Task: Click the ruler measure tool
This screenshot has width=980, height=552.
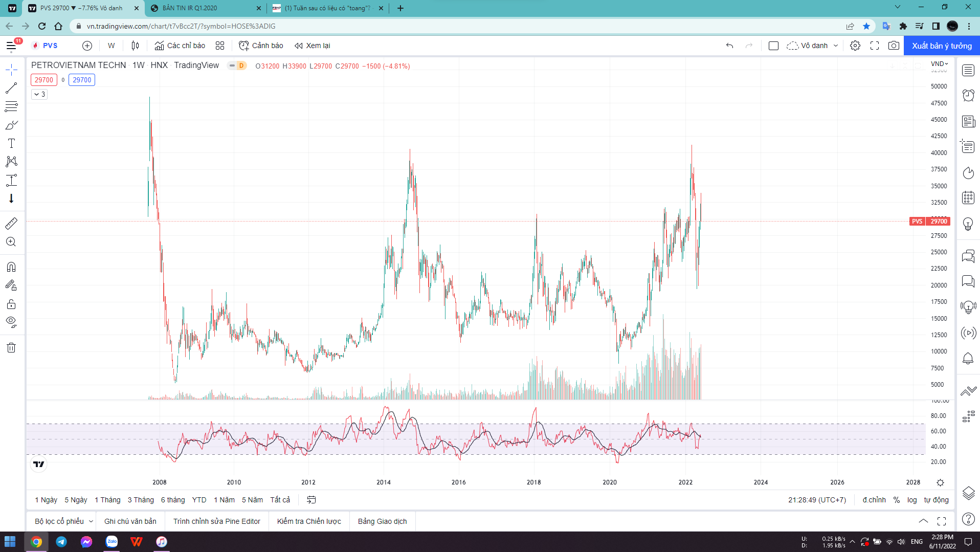Action: point(11,224)
